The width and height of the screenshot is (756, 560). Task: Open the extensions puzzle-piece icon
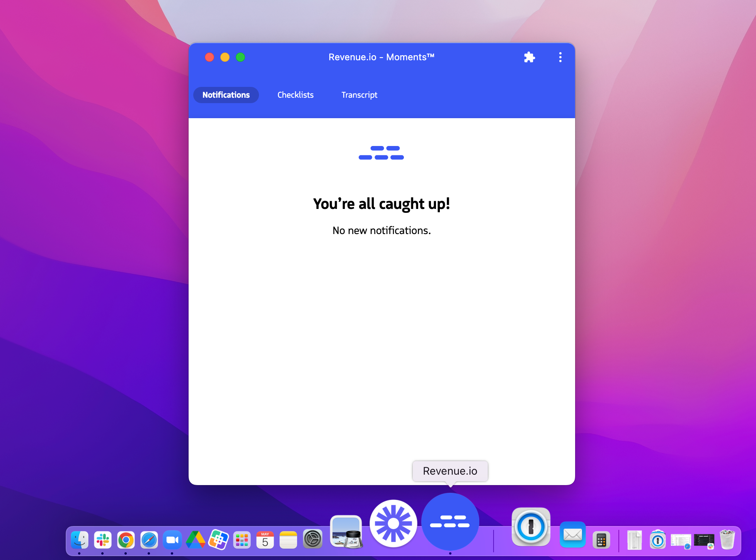coord(529,57)
